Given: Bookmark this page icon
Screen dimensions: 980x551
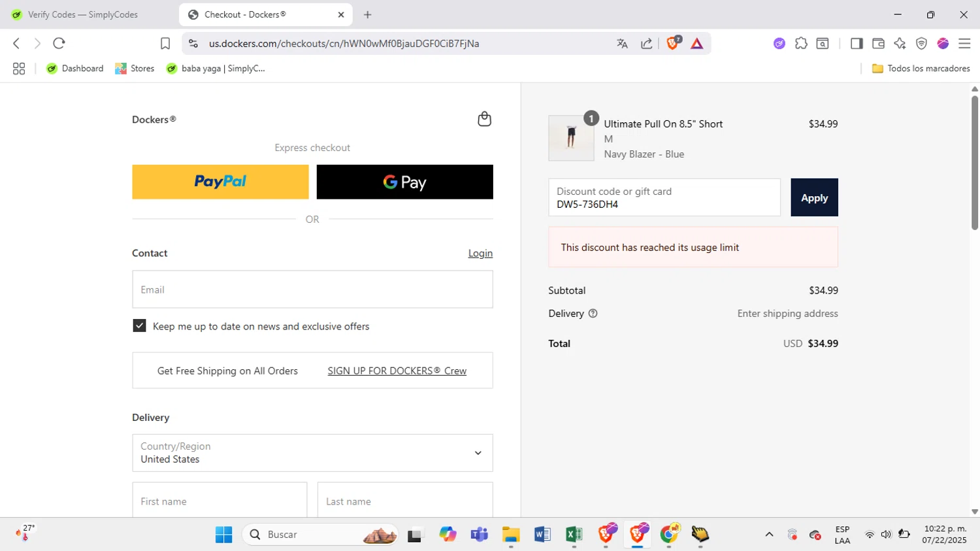Looking at the screenshot, I should click(165, 43).
